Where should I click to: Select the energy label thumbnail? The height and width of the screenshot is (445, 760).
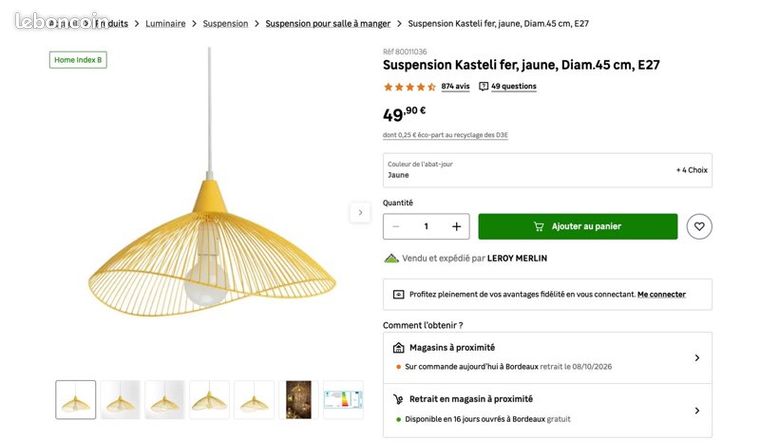(x=343, y=399)
